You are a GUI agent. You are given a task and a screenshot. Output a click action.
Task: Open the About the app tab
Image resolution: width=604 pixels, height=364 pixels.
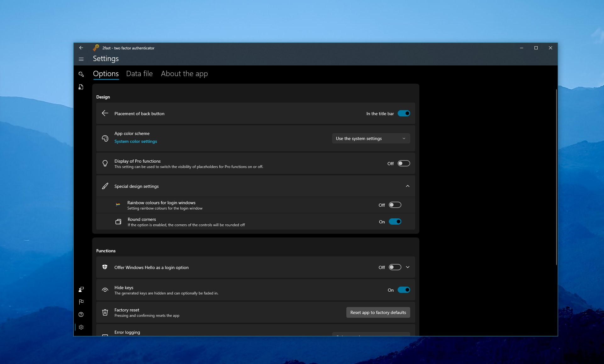coord(184,74)
